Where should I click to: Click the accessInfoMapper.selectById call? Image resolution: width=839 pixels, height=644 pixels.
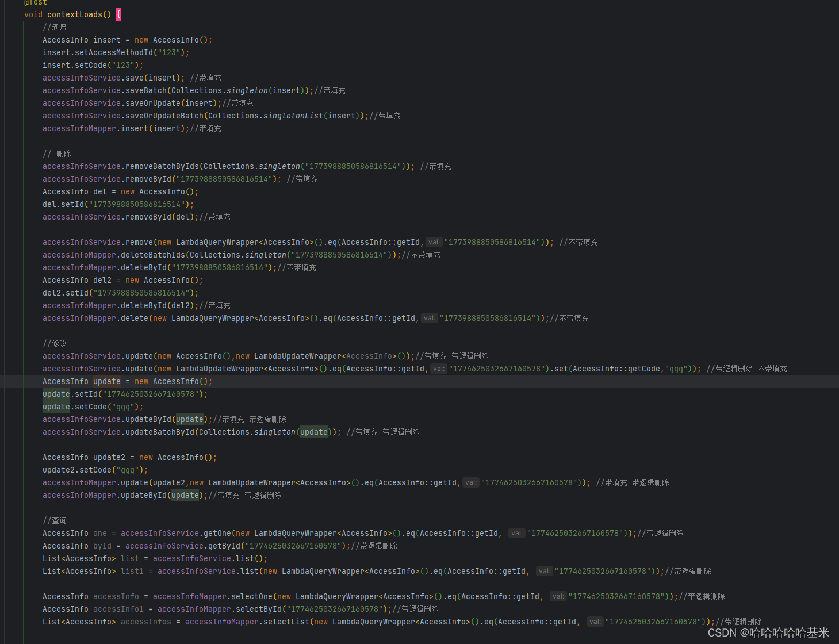(275, 609)
